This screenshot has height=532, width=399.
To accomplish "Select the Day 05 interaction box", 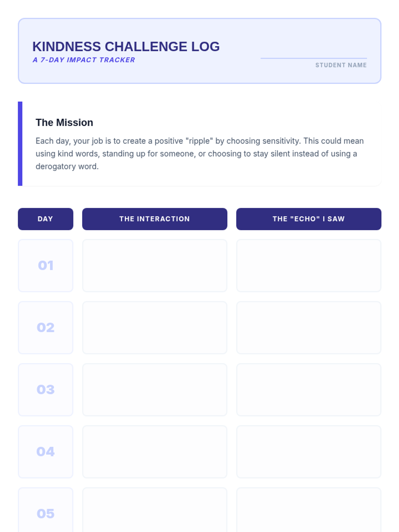I will 155,510.
